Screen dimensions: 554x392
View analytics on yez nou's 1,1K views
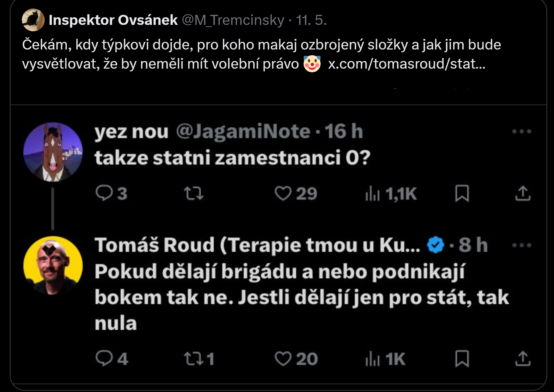[373, 193]
